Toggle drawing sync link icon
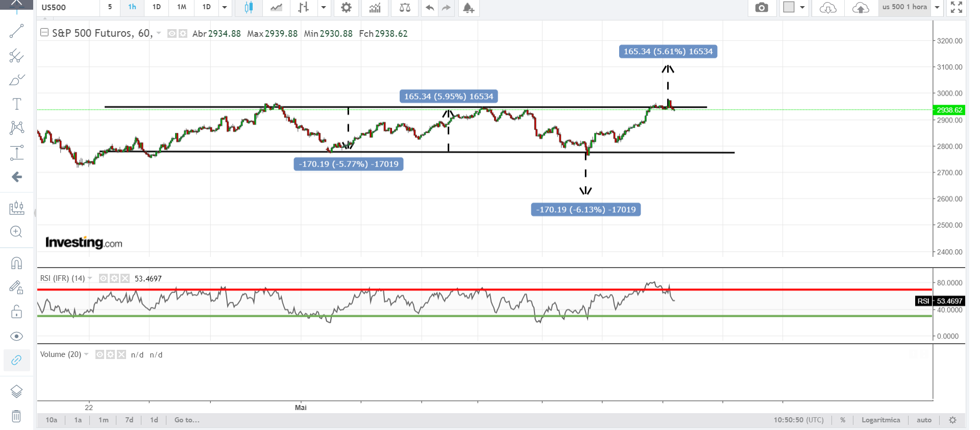Image resolution: width=980 pixels, height=430 pixels. [x=16, y=360]
